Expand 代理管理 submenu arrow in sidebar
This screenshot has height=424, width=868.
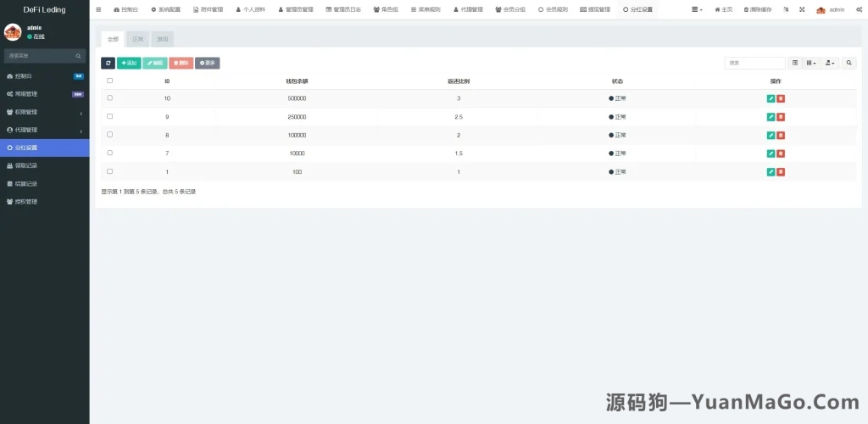tap(81, 131)
